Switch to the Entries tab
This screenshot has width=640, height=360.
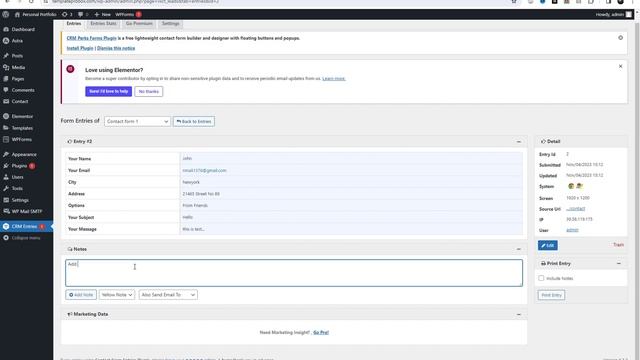pyautogui.click(x=74, y=24)
